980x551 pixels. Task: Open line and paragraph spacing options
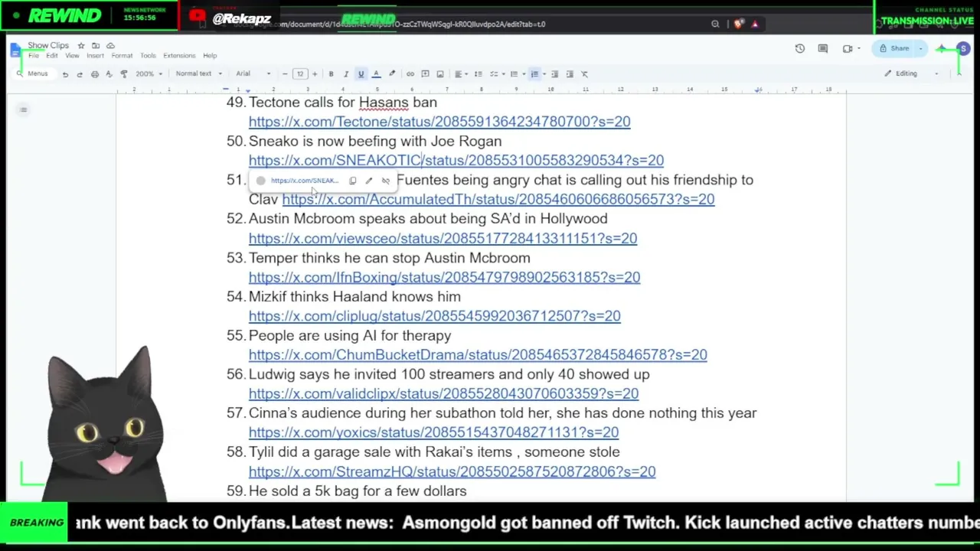click(479, 74)
